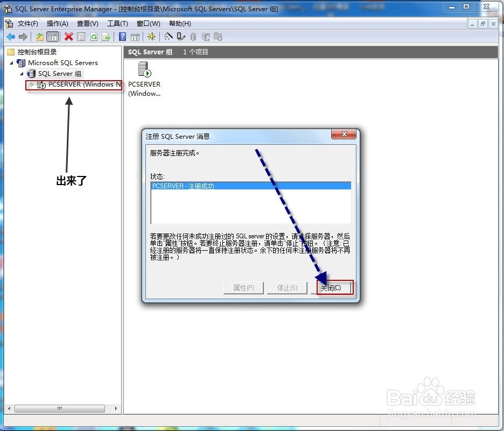
Task: Click the blue Back arrow in toolbar
Action: [11, 37]
